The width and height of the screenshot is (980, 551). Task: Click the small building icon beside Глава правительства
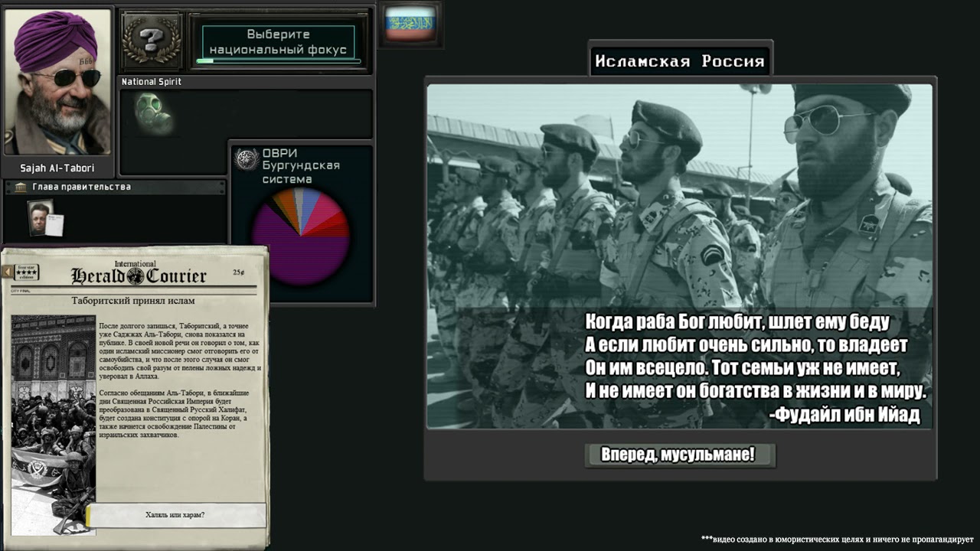pos(19,187)
